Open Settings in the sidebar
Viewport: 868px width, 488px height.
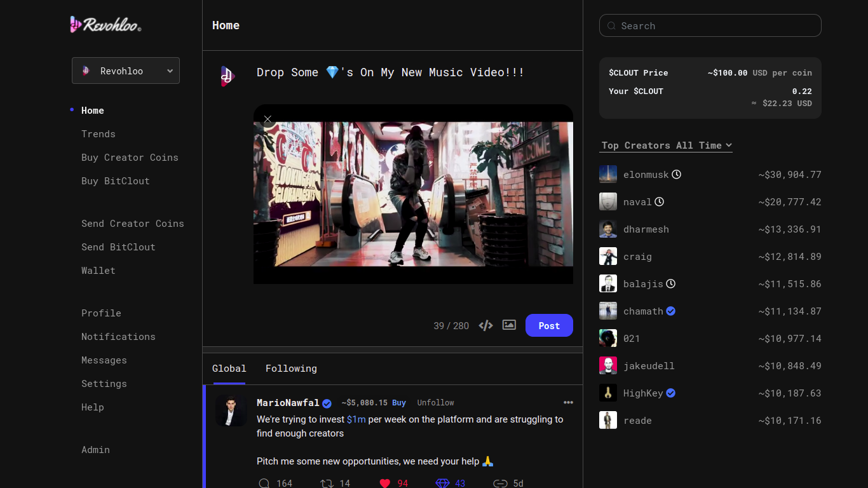click(x=104, y=384)
